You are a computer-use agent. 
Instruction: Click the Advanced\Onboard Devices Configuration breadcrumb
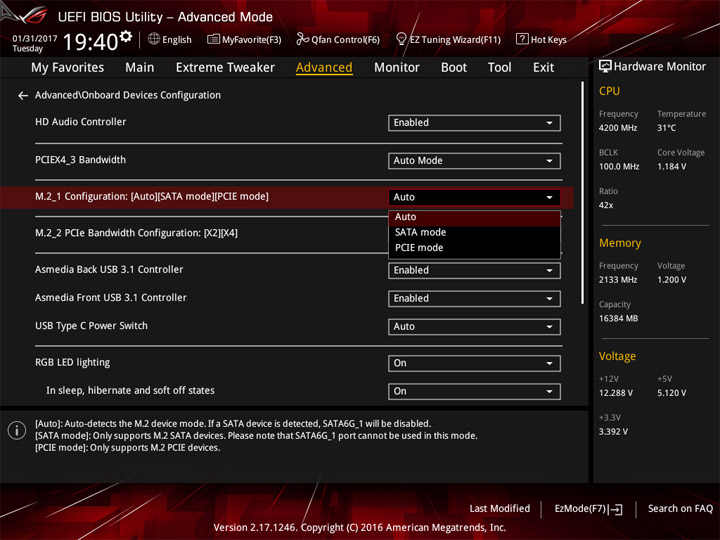(128, 95)
